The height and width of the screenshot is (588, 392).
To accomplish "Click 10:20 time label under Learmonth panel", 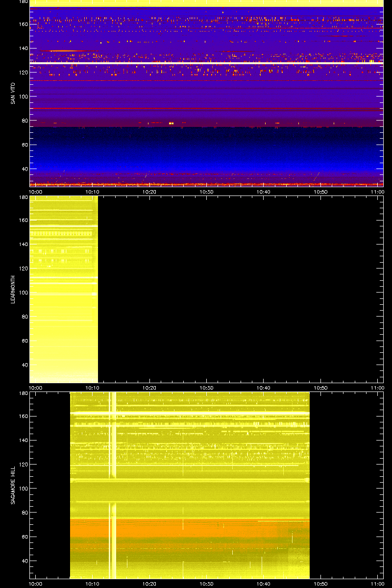I will pyautogui.click(x=149, y=388).
